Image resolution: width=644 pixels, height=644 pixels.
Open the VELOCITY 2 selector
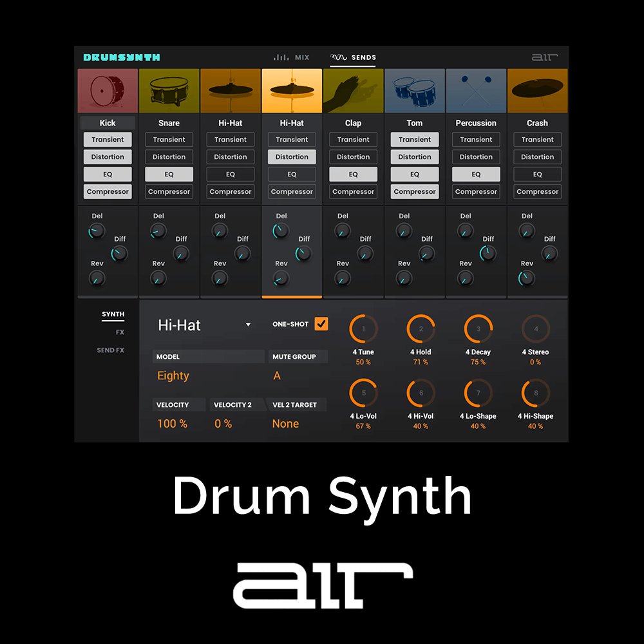pyautogui.click(x=235, y=404)
